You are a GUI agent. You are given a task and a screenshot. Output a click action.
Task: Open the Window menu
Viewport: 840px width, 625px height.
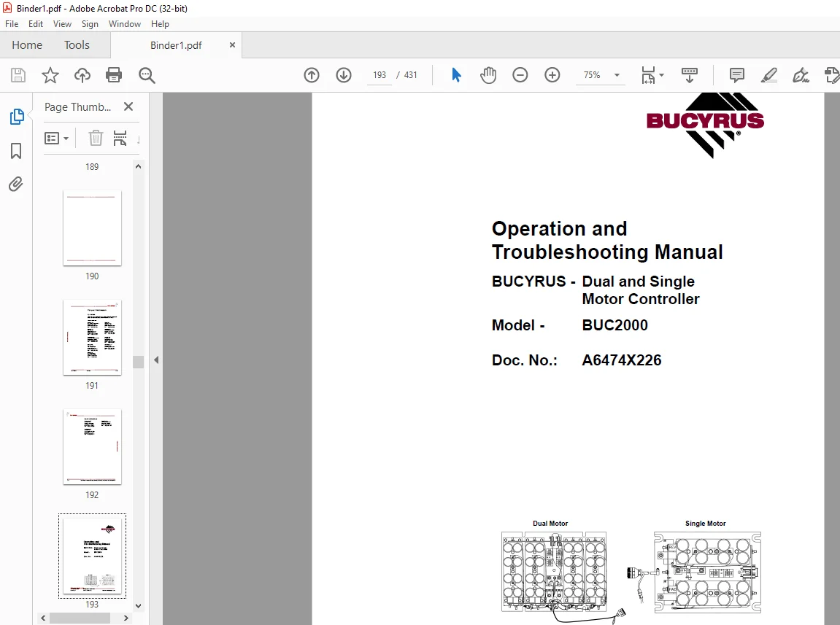(x=124, y=24)
